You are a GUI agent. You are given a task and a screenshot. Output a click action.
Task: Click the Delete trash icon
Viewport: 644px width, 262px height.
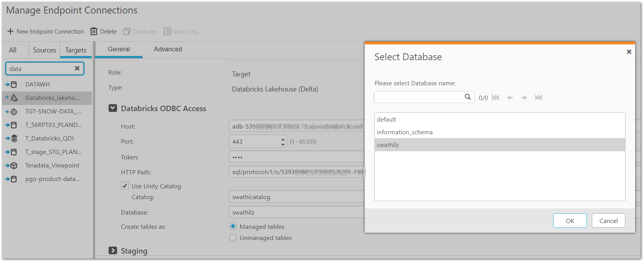[x=94, y=31]
